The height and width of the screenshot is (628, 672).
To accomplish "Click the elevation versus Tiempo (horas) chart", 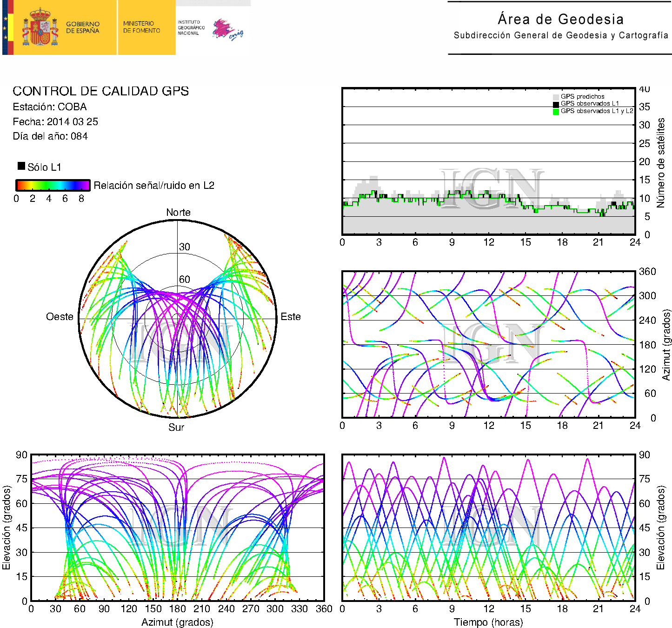I will [x=488, y=528].
